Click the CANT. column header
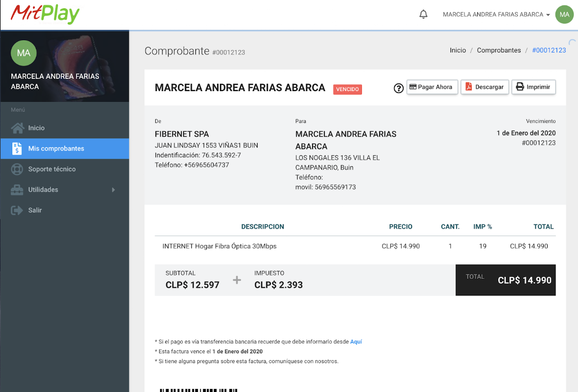Viewport: 578px width, 392px height. coord(450,227)
